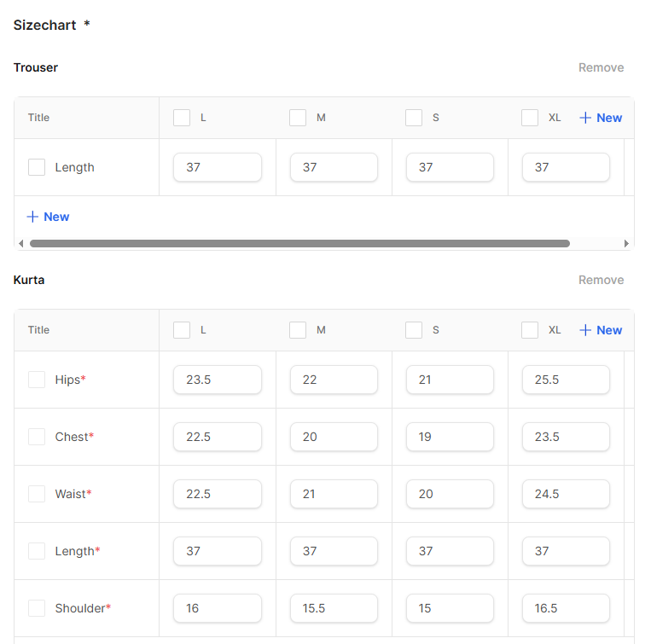
Task: Click the scroll right arrow of Trouser table
Action: tap(627, 244)
